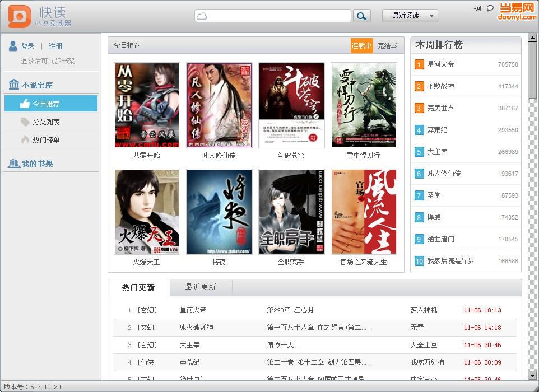This screenshot has height=392, width=539.
Task: Click the user avatar icon beside 登录
Action: coord(13,46)
